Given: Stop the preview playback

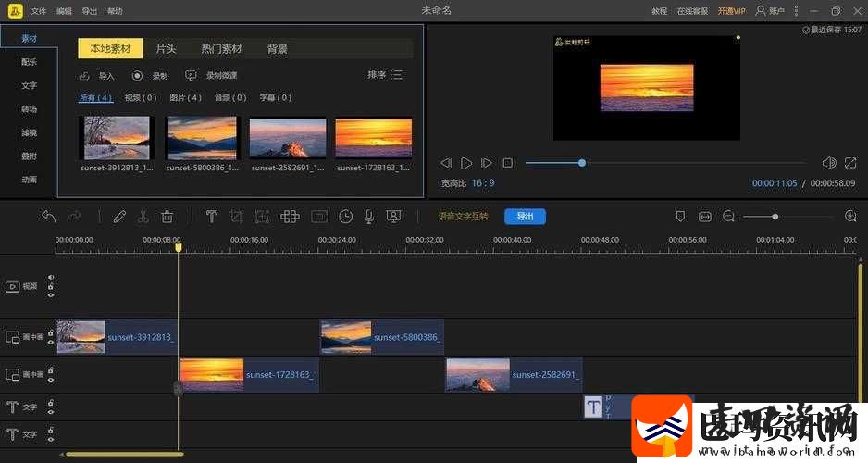Looking at the screenshot, I should tap(508, 163).
